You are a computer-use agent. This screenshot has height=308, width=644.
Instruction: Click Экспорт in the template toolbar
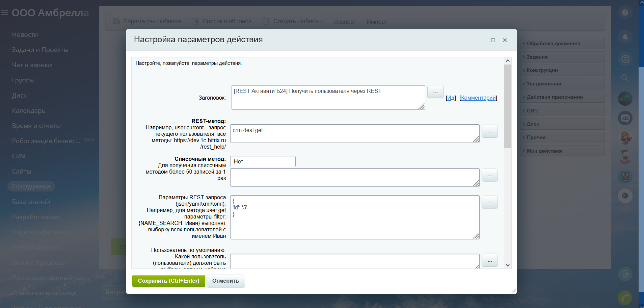click(345, 22)
